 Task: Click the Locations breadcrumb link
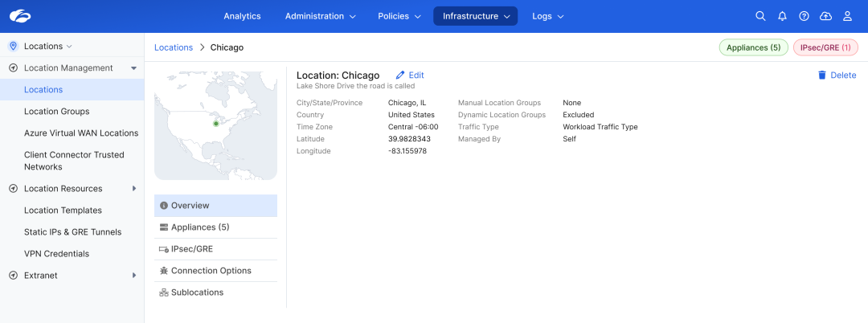pos(174,47)
